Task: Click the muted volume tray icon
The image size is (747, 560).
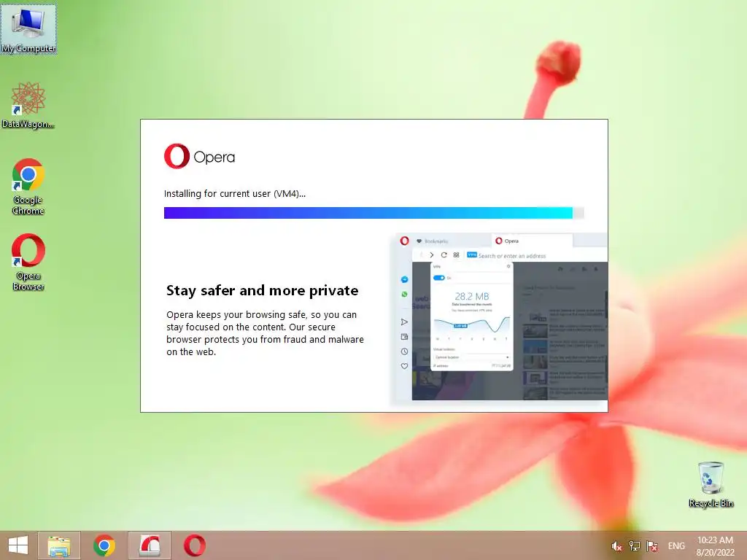Action: coord(616,545)
